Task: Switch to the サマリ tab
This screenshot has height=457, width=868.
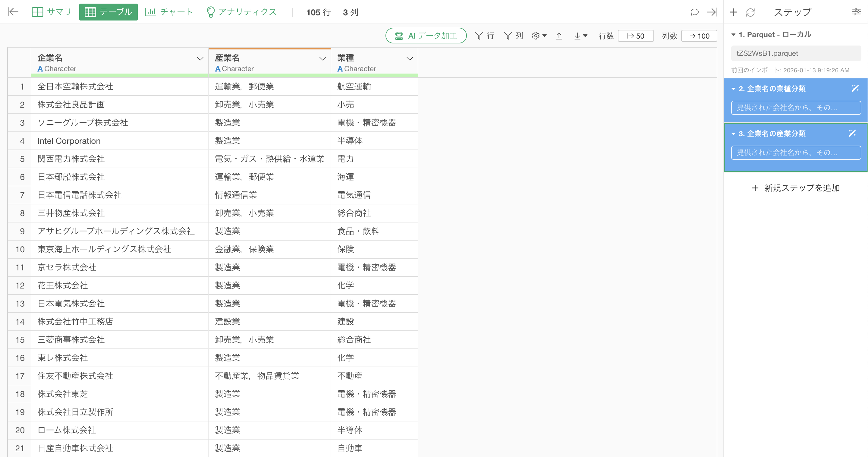Action: pyautogui.click(x=52, y=12)
